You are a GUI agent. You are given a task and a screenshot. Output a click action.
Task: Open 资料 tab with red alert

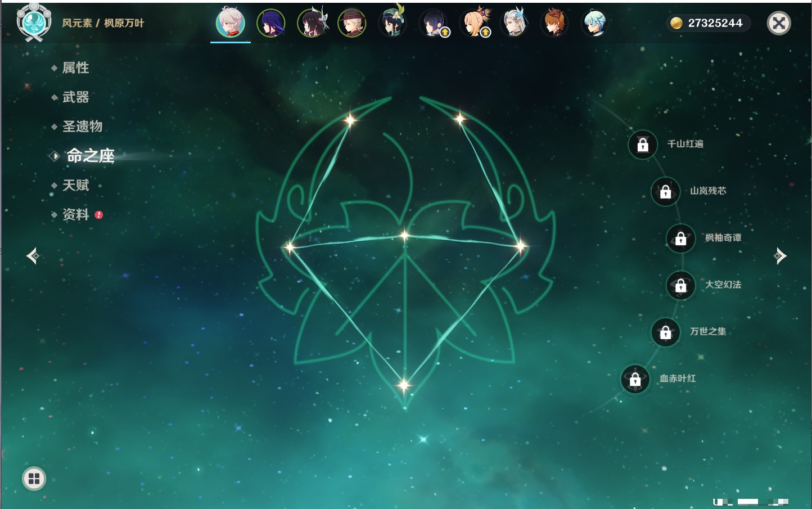point(75,214)
